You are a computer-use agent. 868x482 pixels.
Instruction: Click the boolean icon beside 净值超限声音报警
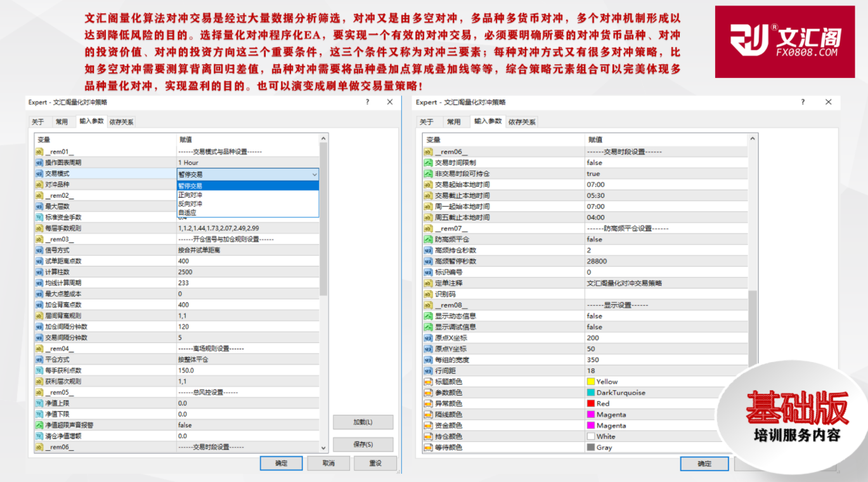pos(39,425)
